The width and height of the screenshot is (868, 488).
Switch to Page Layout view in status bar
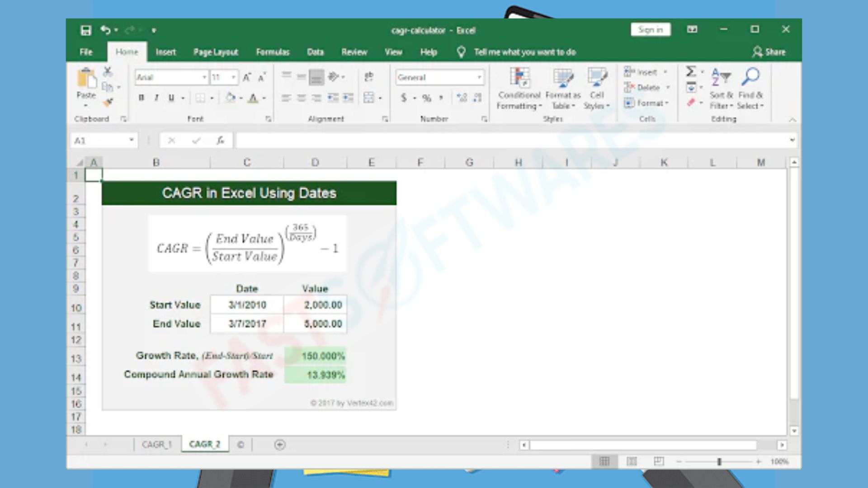632,461
